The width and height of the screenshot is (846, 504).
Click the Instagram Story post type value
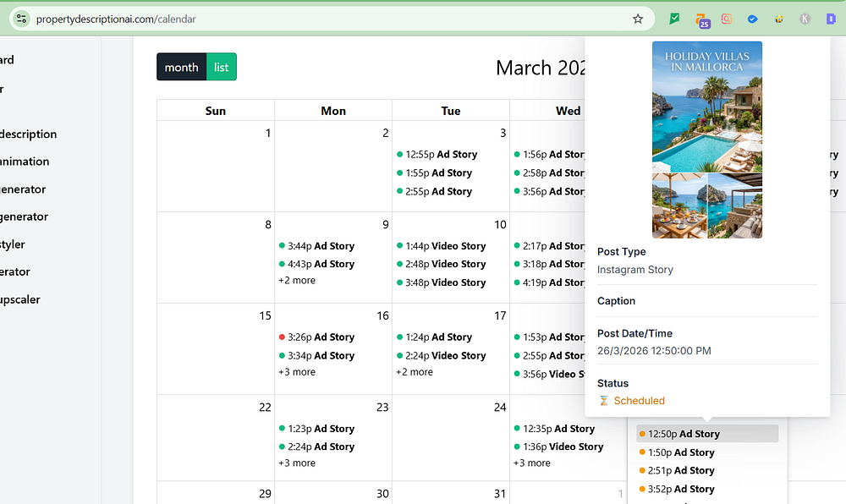[x=635, y=270]
